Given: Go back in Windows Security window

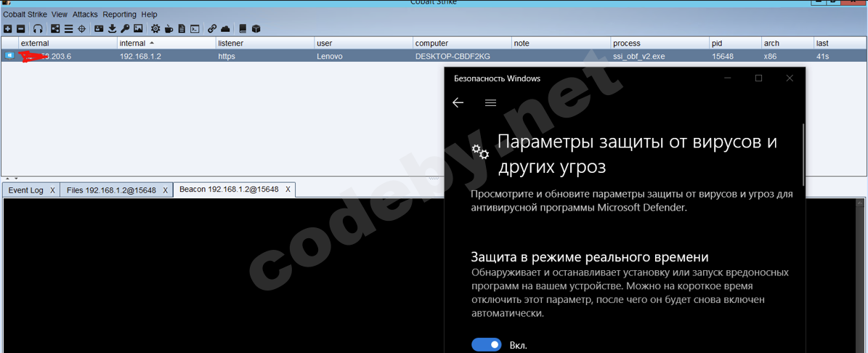Looking at the screenshot, I should [x=458, y=103].
